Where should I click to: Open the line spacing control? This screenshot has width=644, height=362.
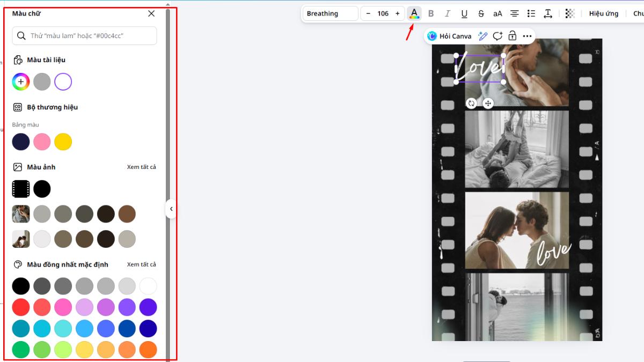pyautogui.click(x=548, y=13)
